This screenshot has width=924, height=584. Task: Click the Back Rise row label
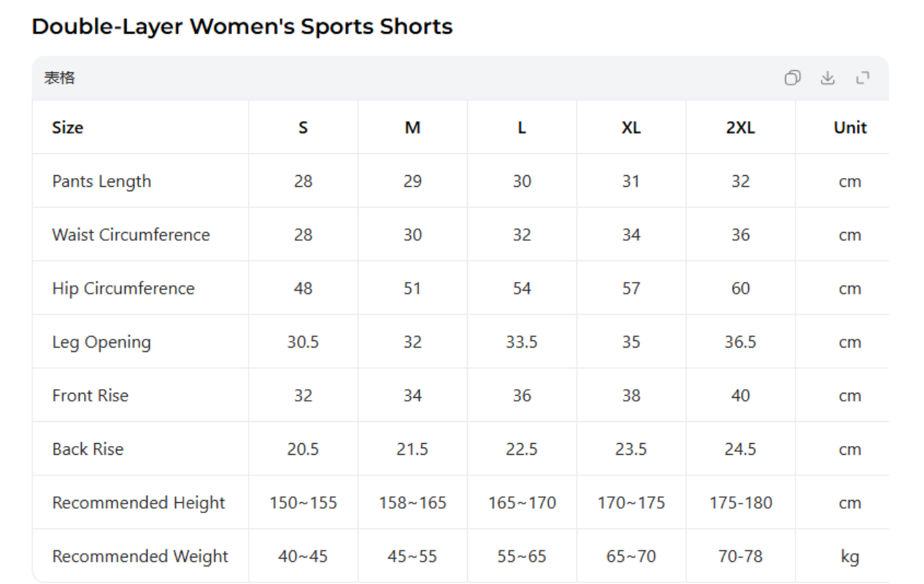(x=88, y=449)
